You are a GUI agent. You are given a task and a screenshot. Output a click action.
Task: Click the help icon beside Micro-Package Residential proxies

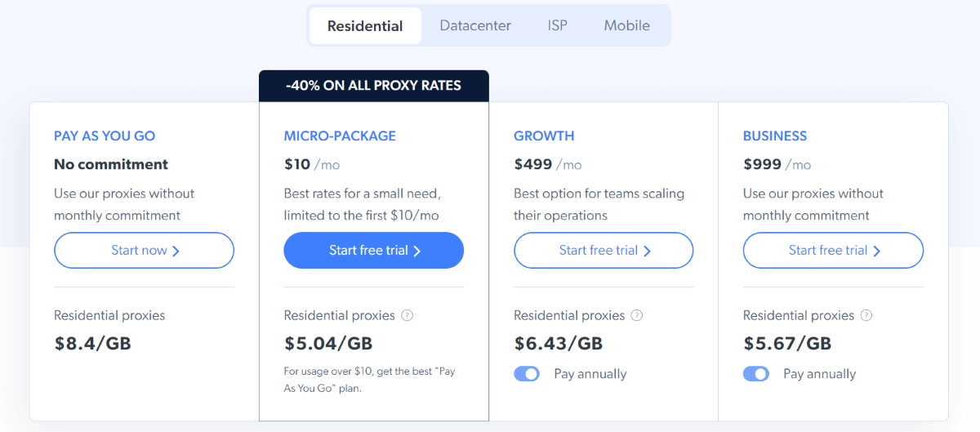(x=408, y=315)
